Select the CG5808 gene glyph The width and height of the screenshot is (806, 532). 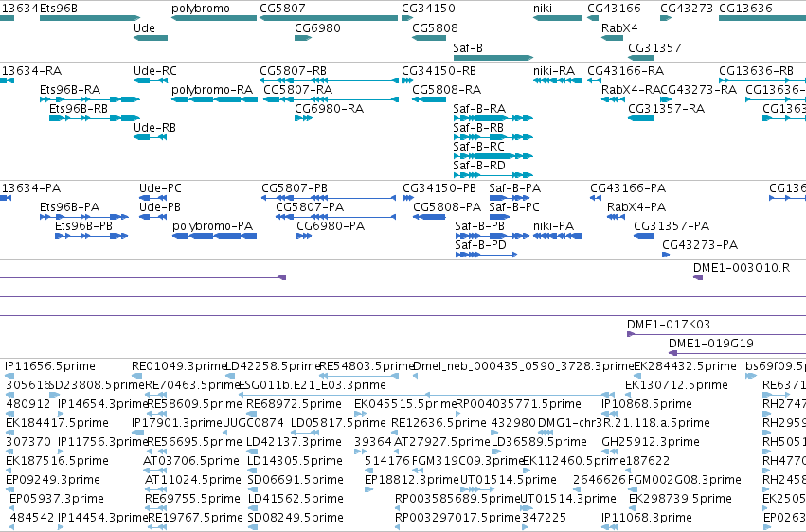pyautogui.click(x=429, y=38)
